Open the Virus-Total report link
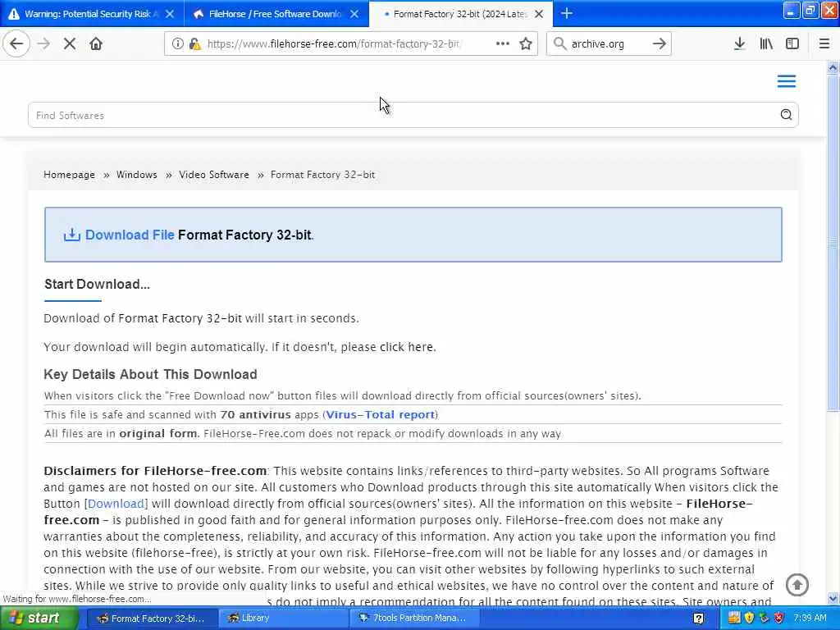Viewport: 840px width, 630px height. click(381, 414)
